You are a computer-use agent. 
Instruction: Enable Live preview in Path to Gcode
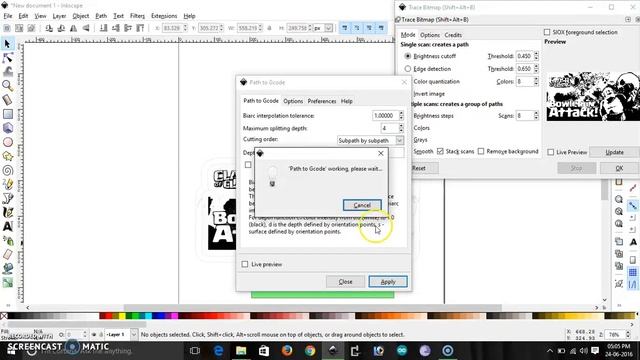(x=245, y=264)
